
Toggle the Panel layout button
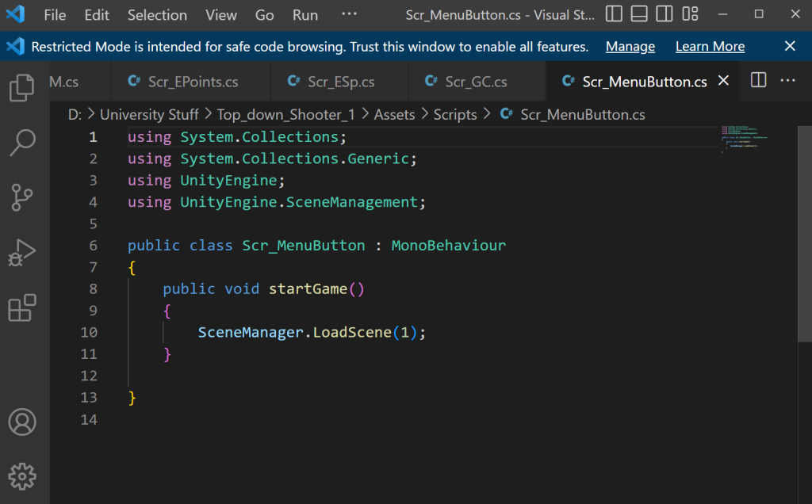click(639, 14)
